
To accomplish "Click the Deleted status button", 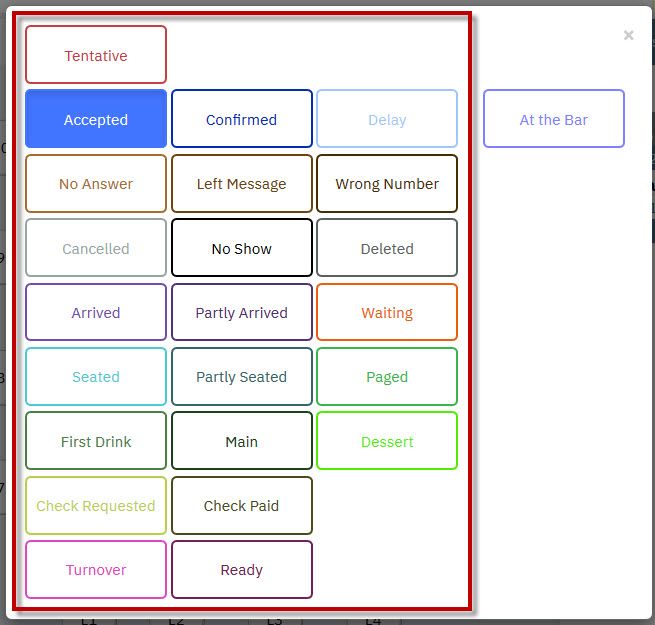I will (x=387, y=248).
